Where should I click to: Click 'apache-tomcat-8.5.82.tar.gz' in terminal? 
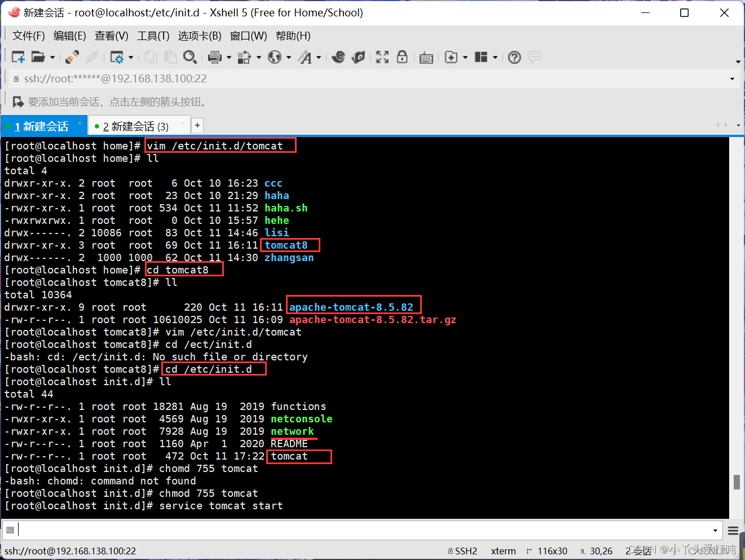373,320
